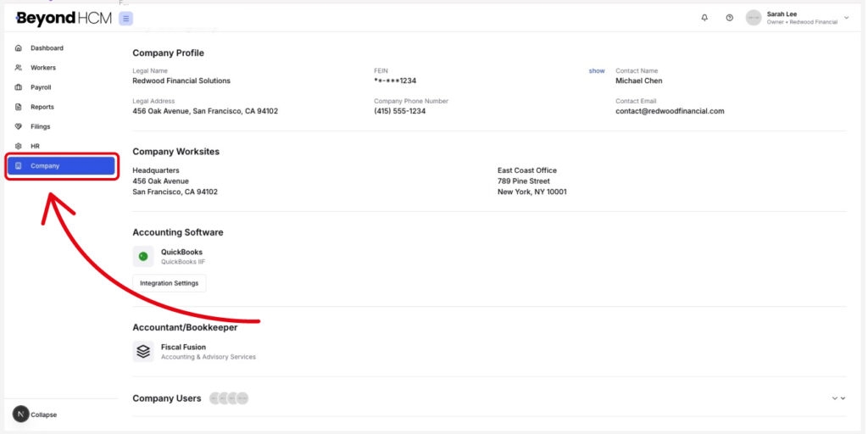The image size is (868, 434).
Task: Click the Company Users avatar group
Action: coord(229,398)
